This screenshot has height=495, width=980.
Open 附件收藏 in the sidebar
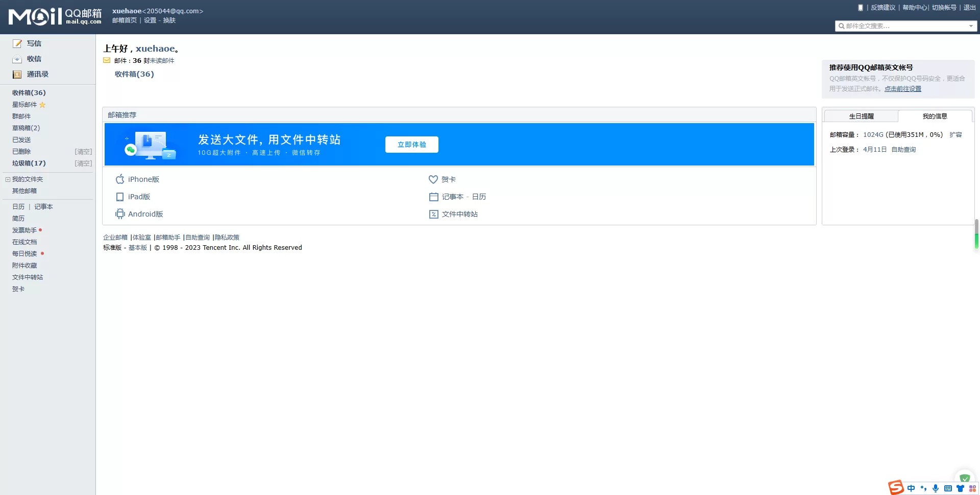[x=24, y=266]
